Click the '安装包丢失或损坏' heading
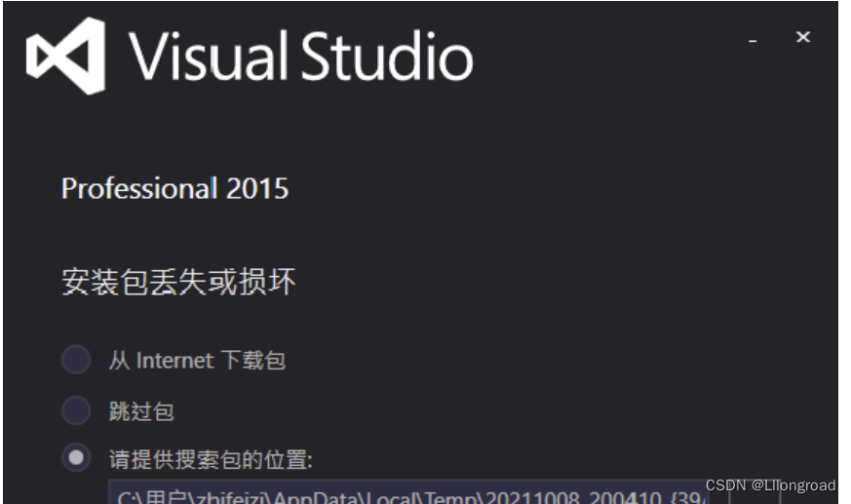The image size is (851, 504). tap(178, 282)
